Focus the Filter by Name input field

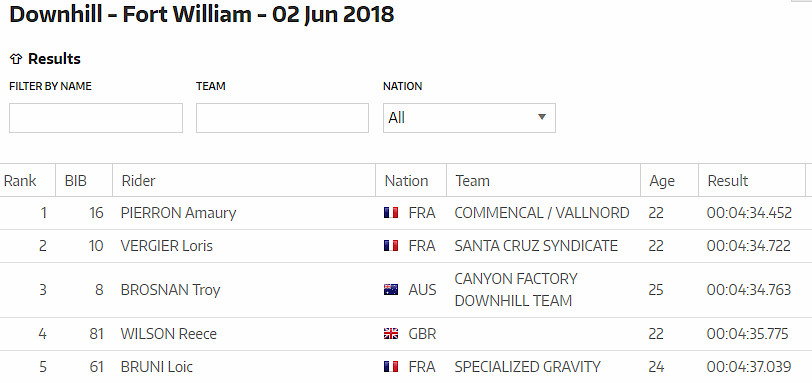[x=96, y=118]
